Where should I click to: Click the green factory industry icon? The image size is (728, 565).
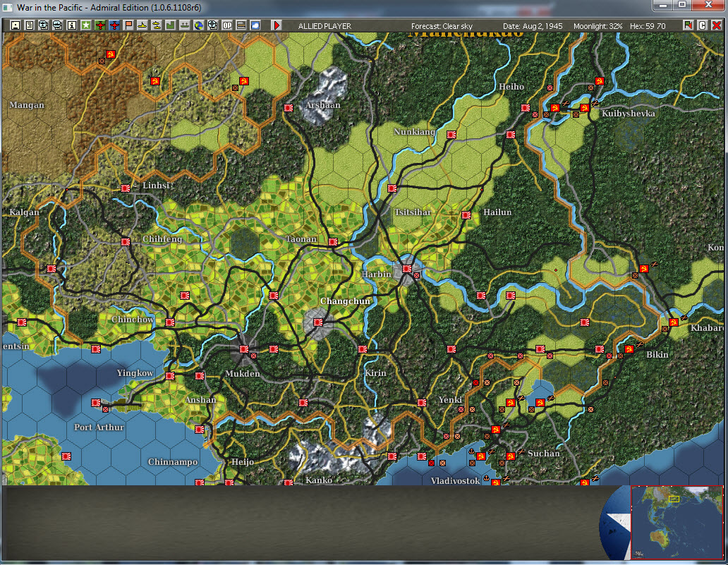[171, 25]
